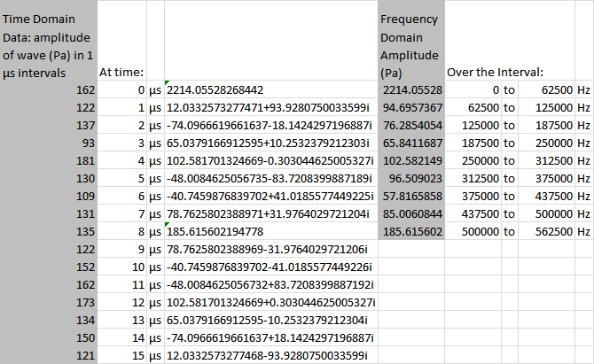Click cell 65.0379166912595-10.2532379212304i

point(271,320)
